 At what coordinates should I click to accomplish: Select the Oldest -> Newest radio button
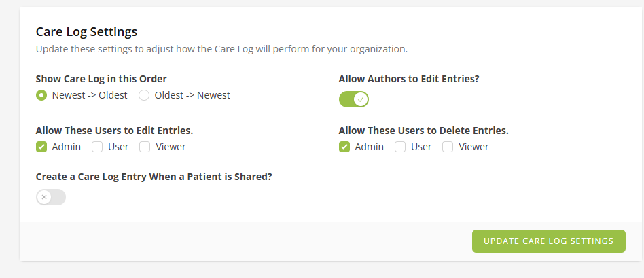(x=144, y=95)
